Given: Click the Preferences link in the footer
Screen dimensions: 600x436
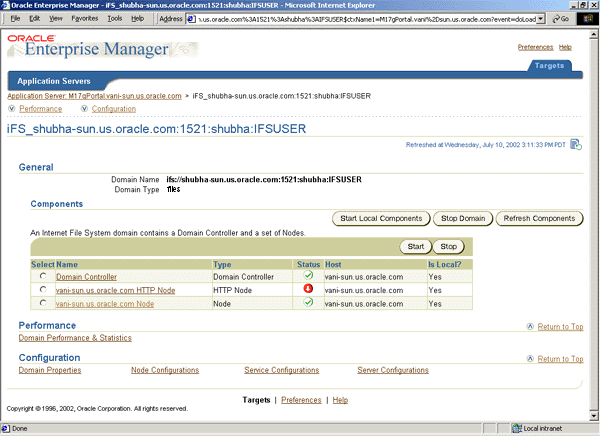Looking at the screenshot, I should click(301, 400).
